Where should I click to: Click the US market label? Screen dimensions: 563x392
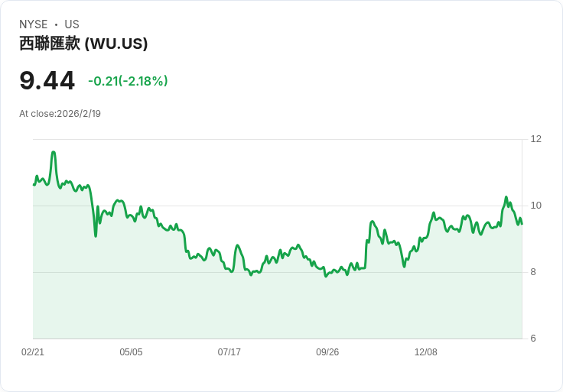72,24
